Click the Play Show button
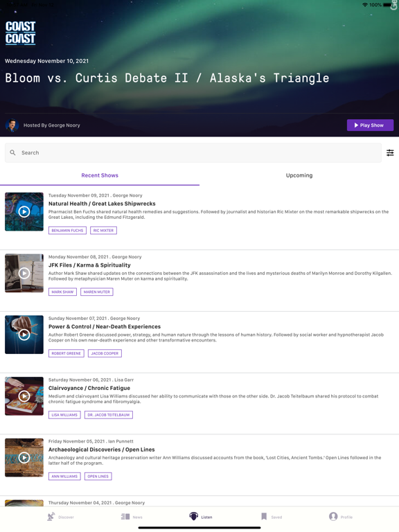 tap(370, 125)
